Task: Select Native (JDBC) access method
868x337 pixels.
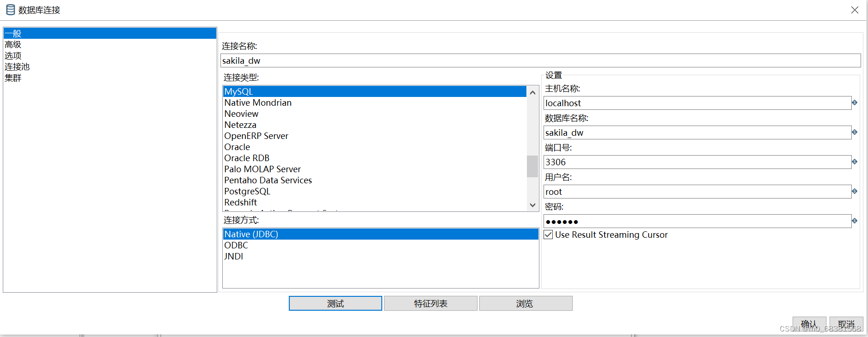Action: [x=381, y=234]
